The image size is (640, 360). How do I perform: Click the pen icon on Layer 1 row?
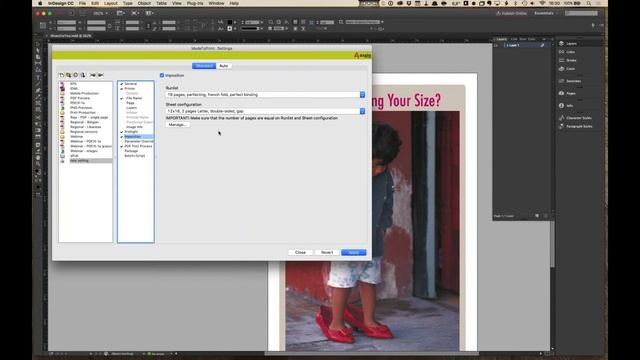pos(542,45)
